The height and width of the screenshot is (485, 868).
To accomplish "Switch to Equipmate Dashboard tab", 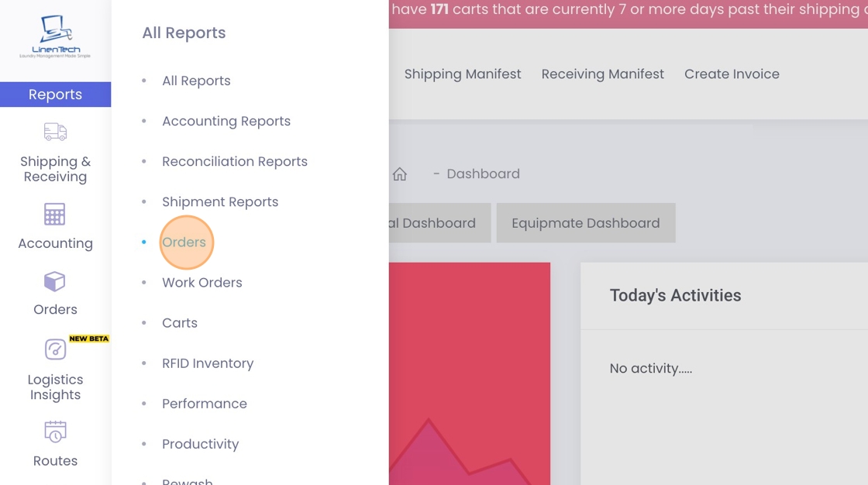I will pyautogui.click(x=586, y=223).
